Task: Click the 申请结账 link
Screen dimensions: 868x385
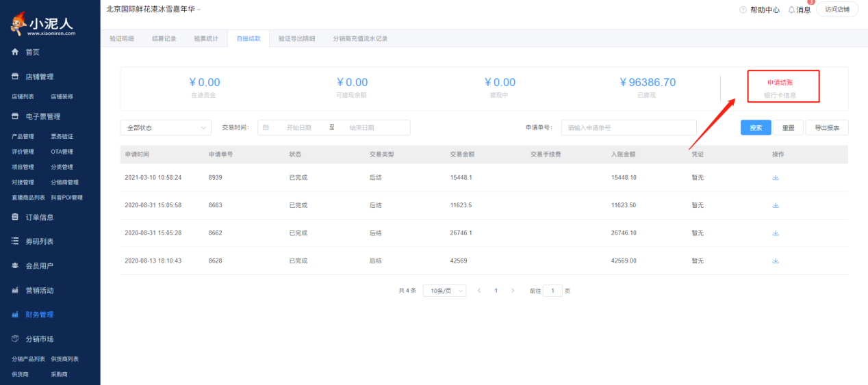Action: click(780, 82)
